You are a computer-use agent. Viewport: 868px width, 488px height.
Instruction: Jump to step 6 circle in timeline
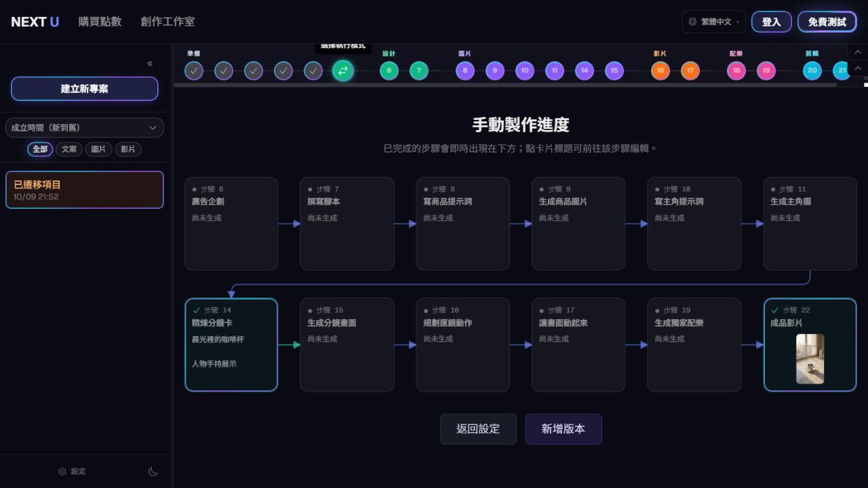tap(389, 70)
